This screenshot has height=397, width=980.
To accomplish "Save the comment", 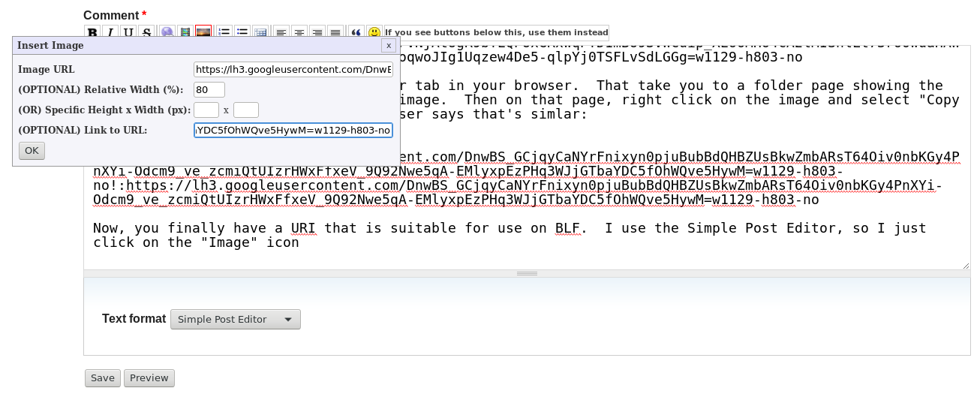I will [103, 378].
